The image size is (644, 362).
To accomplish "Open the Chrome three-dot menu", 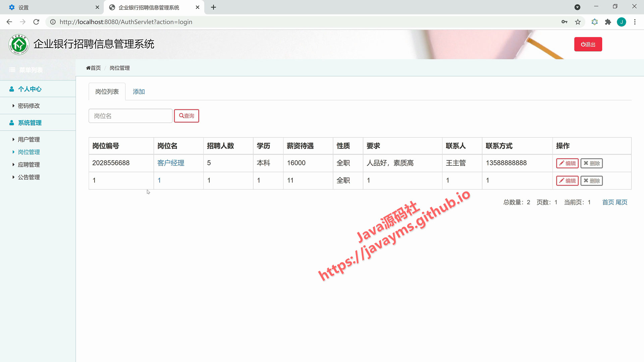I will [635, 22].
